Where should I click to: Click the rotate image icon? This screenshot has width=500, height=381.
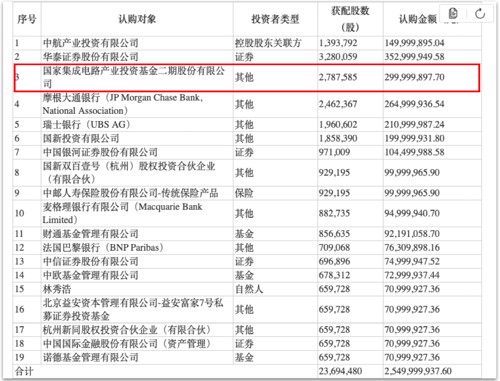pyautogui.click(x=480, y=14)
